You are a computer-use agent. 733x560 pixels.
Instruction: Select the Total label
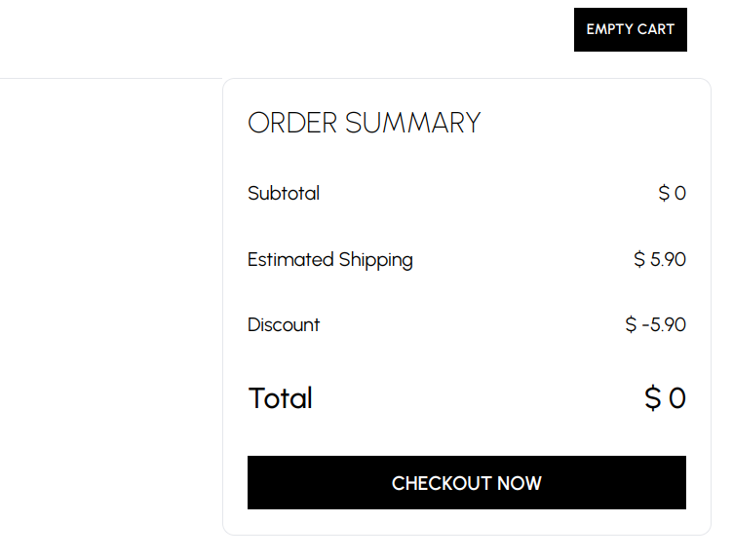[281, 398]
